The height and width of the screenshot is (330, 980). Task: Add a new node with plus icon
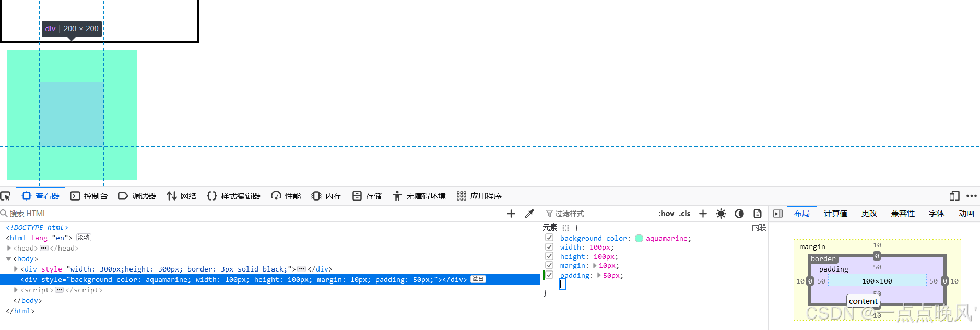511,214
